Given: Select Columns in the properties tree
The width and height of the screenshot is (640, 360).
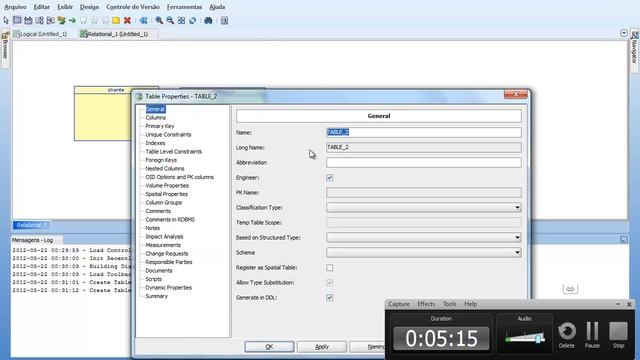Looking at the screenshot, I should tap(156, 118).
